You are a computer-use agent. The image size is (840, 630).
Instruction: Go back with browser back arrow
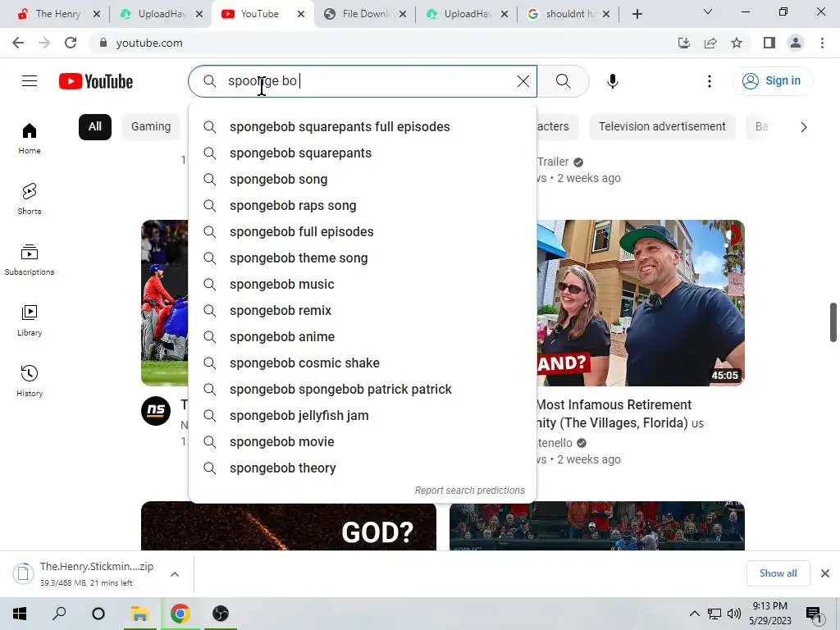[18, 43]
